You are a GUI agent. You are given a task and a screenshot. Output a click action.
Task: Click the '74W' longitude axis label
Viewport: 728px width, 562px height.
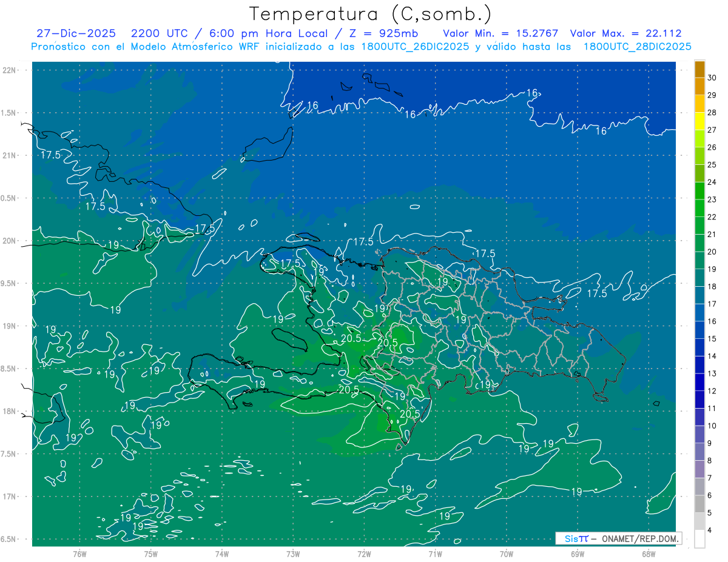point(222,554)
